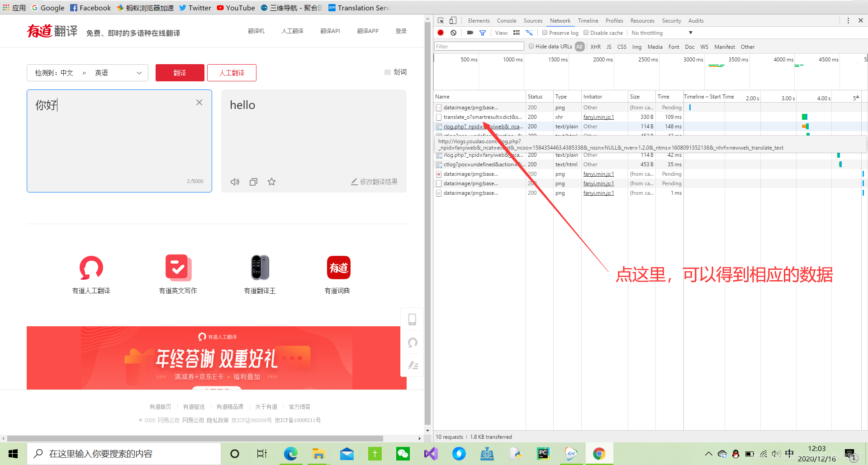The height and width of the screenshot is (465, 868).
Task: Launch Microsoft Edge from the taskbar
Action: tap(290, 454)
